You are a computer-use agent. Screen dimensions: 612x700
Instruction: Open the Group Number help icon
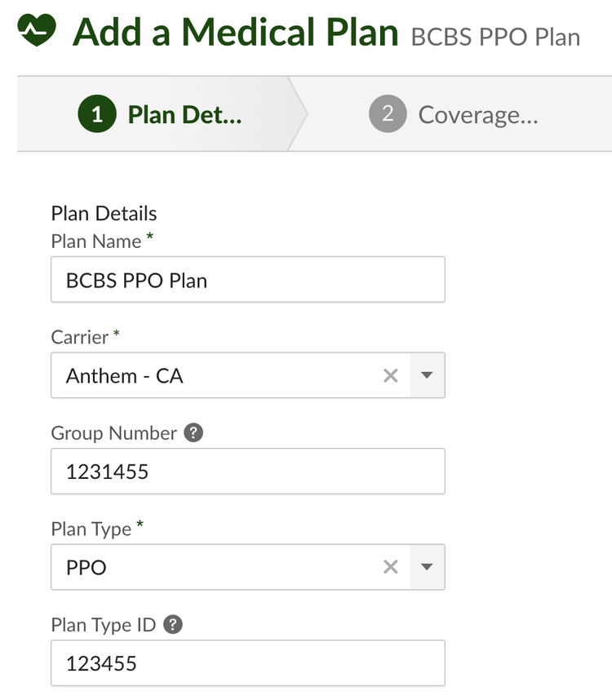pyautogui.click(x=193, y=432)
